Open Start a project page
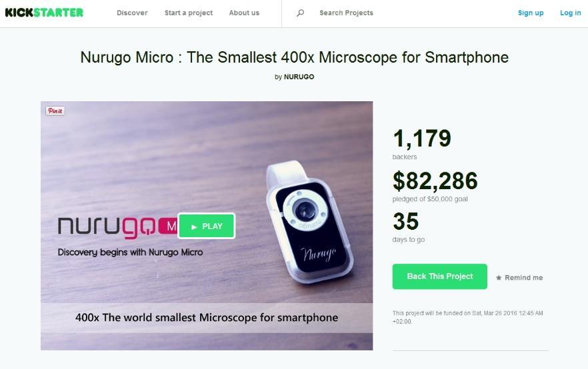Screen dimensions: 588x369 189,13
